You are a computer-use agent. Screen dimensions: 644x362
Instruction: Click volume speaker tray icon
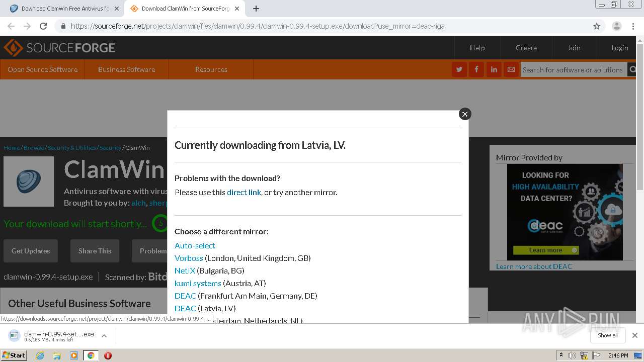[572, 355]
